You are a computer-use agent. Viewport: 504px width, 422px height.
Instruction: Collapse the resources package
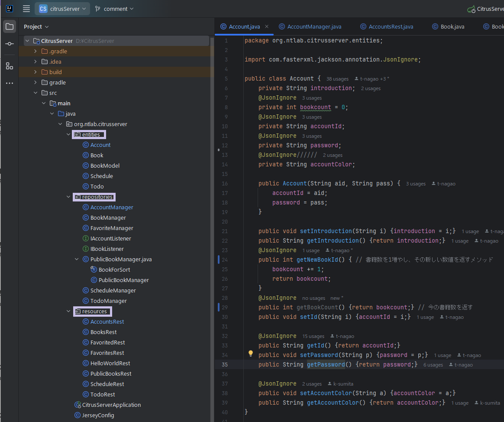pyautogui.click(x=68, y=311)
